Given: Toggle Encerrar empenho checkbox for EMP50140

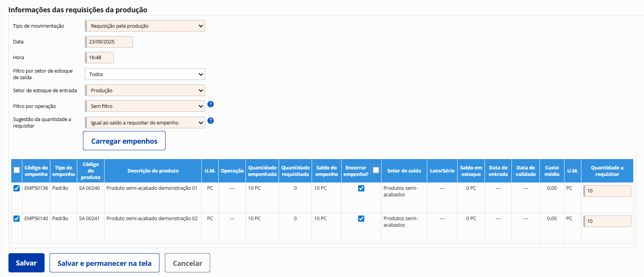Looking at the screenshot, I should [361, 219].
